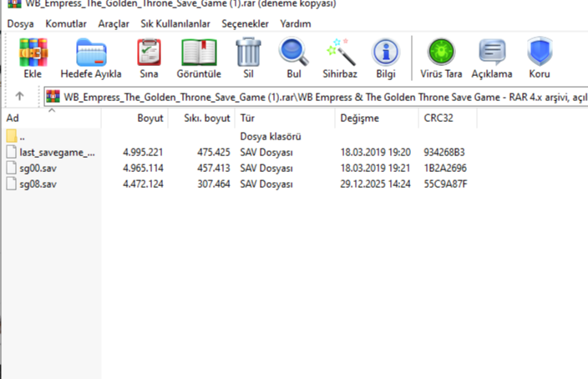The image size is (588, 379).
Task: Click the Koru shield protect icon
Action: pyautogui.click(x=540, y=52)
